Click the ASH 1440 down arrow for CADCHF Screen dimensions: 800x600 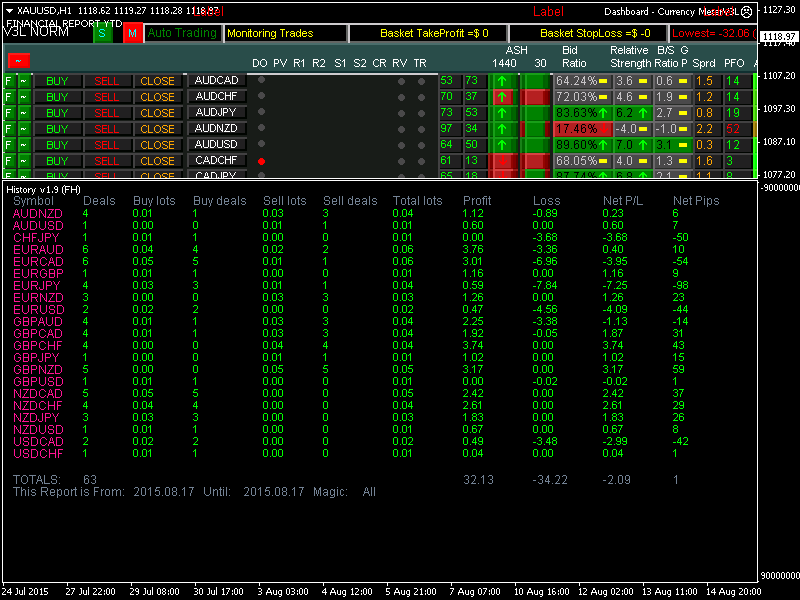click(502, 161)
